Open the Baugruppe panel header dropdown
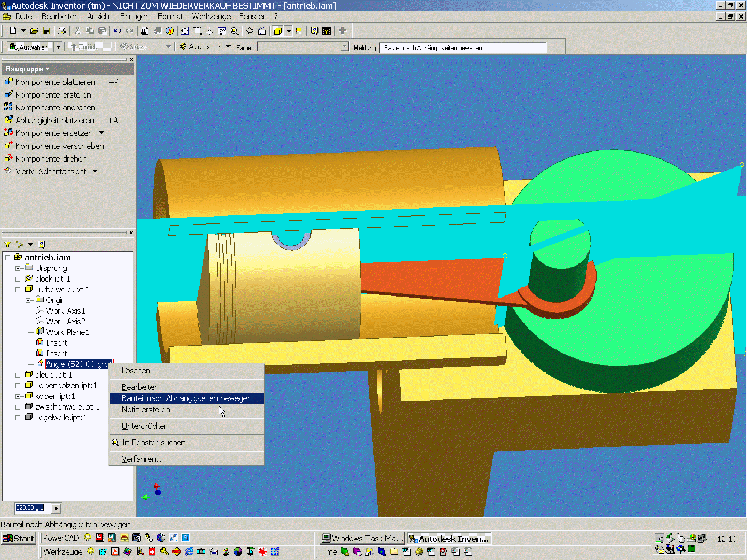This screenshot has height=560, width=747. click(47, 69)
